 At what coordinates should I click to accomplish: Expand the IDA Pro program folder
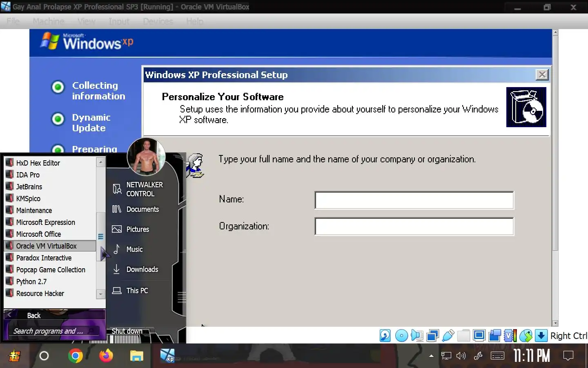[50, 175]
